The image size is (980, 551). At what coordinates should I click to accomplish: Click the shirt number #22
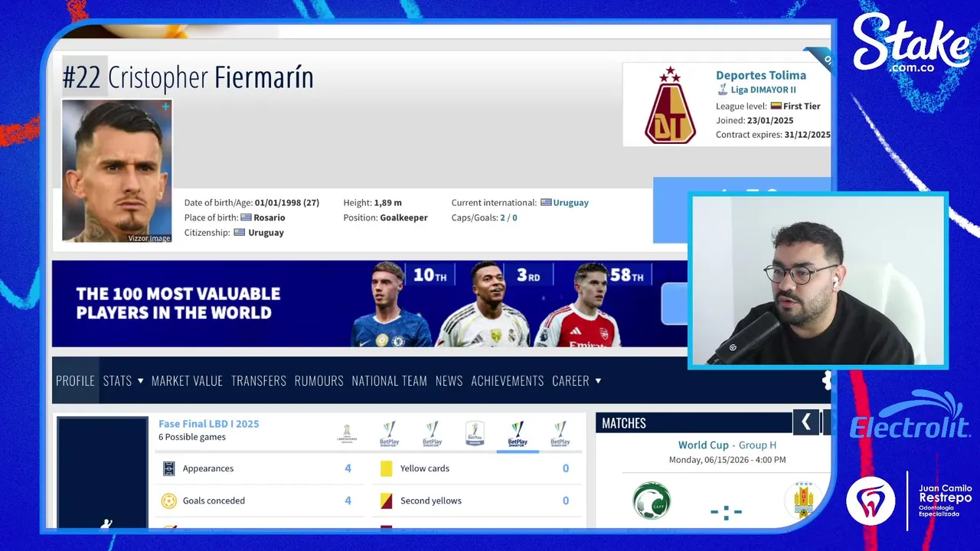click(81, 77)
